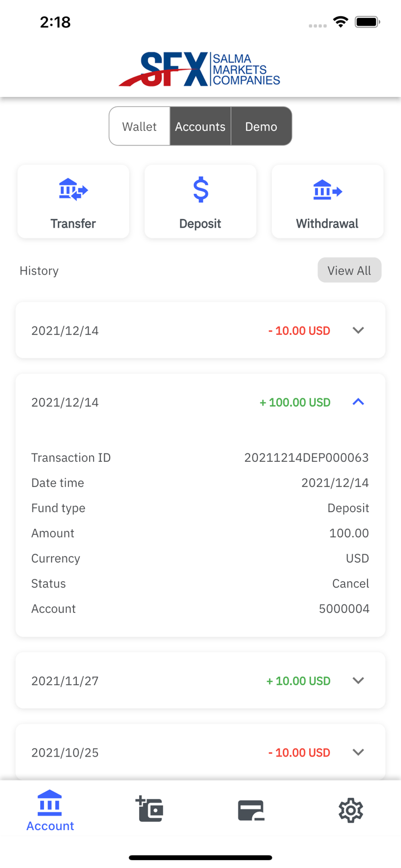Tap the Transfer bank icon
Screen dimensions: 401x868
[73, 191]
